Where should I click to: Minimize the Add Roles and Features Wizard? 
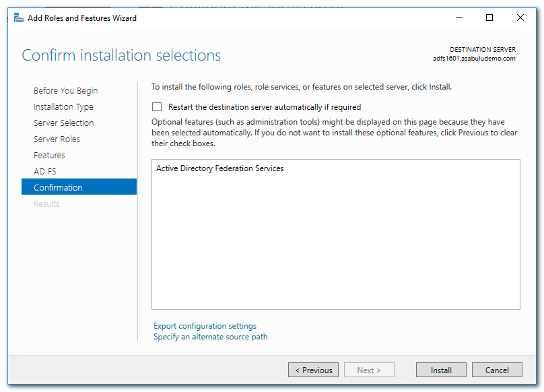click(x=459, y=18)
